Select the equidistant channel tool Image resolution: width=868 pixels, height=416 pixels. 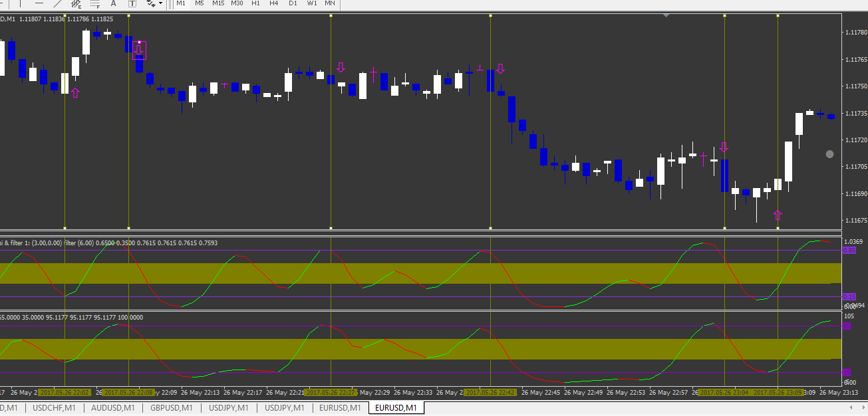coord(76,3)
